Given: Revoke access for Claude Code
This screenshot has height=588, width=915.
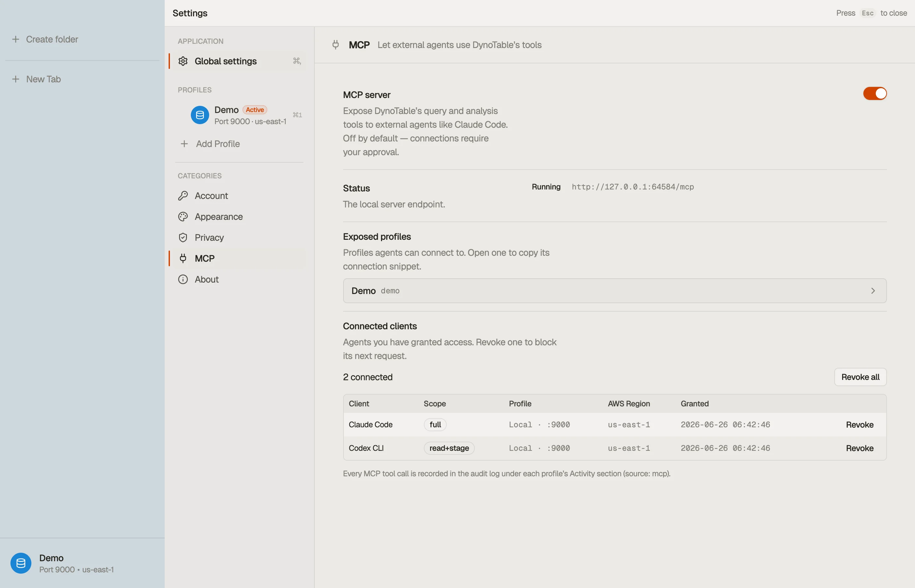Looking at the screenshot, I should (859, 425).
